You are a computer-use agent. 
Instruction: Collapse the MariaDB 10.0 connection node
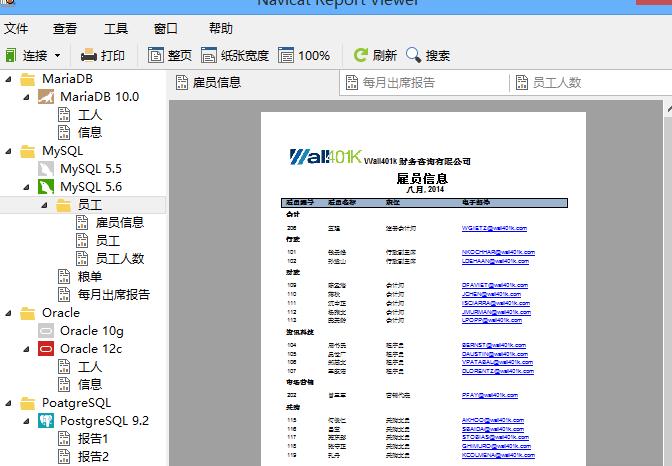26,97
